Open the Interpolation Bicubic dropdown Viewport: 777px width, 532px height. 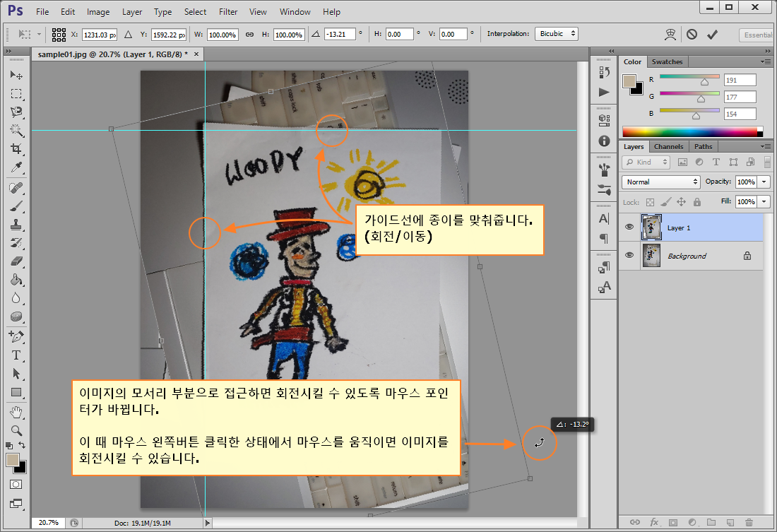[x=557, y=34]
